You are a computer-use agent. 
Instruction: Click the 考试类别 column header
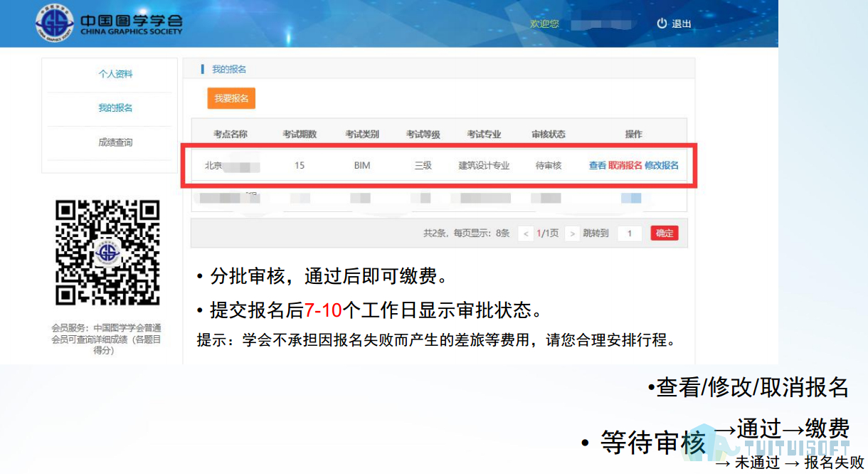[x=362, y=135]
